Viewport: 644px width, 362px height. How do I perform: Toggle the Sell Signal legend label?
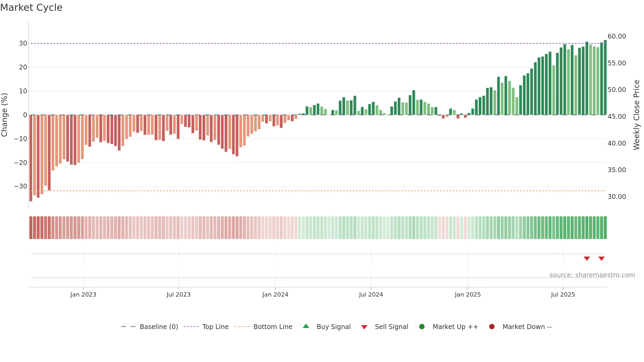tap(391, 327)
